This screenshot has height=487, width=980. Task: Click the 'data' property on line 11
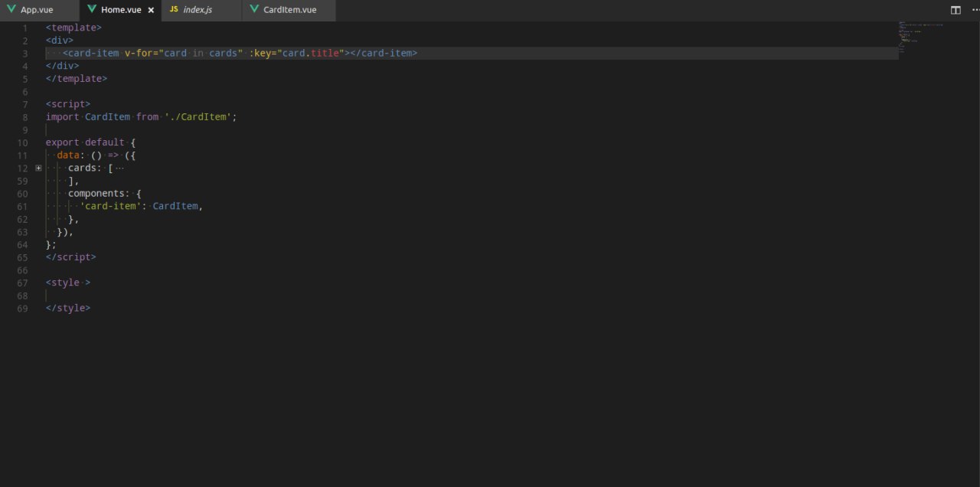(68, 155)
